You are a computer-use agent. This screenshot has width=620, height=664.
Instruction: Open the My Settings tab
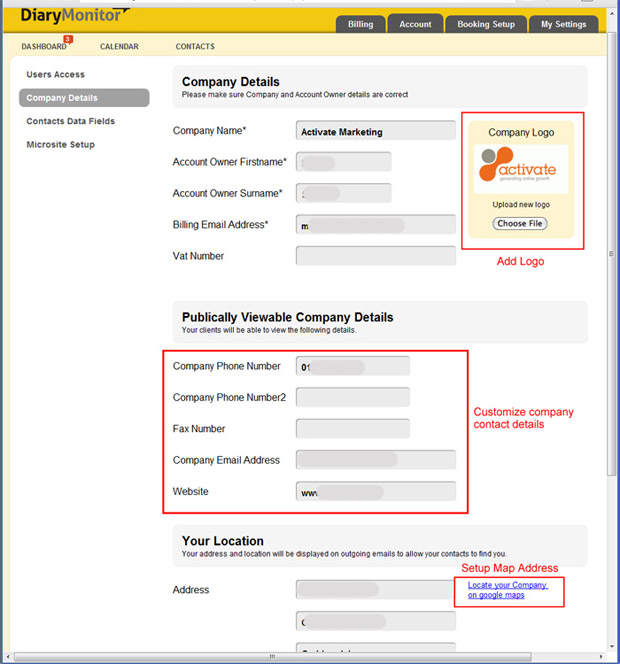coord(564,24)
